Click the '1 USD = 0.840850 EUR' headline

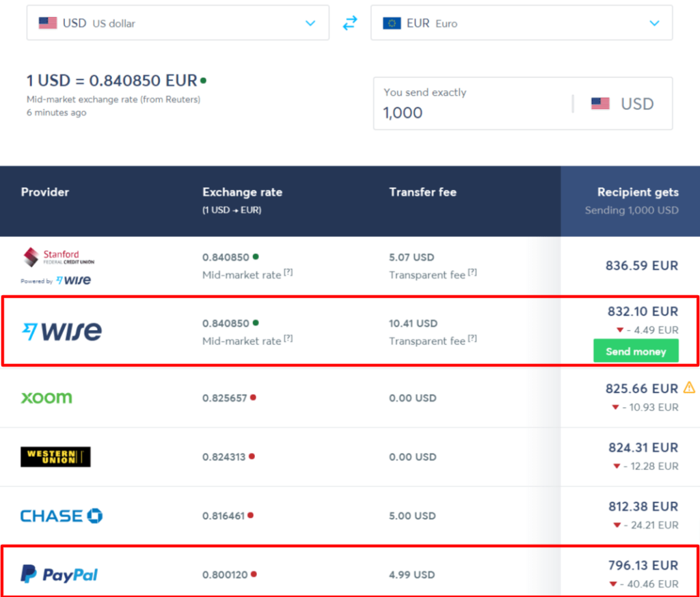112,81
